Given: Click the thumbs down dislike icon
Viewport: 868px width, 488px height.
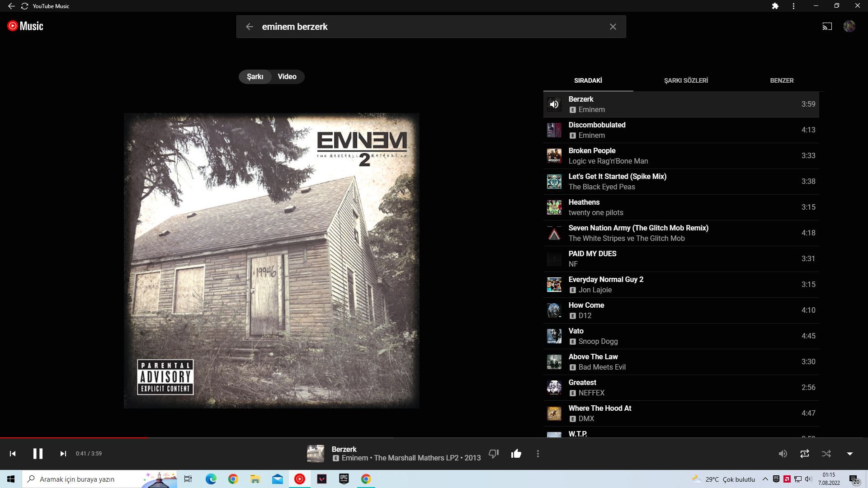Looking at the screenshot, I should pyautogui.click(x=494, y=454).
